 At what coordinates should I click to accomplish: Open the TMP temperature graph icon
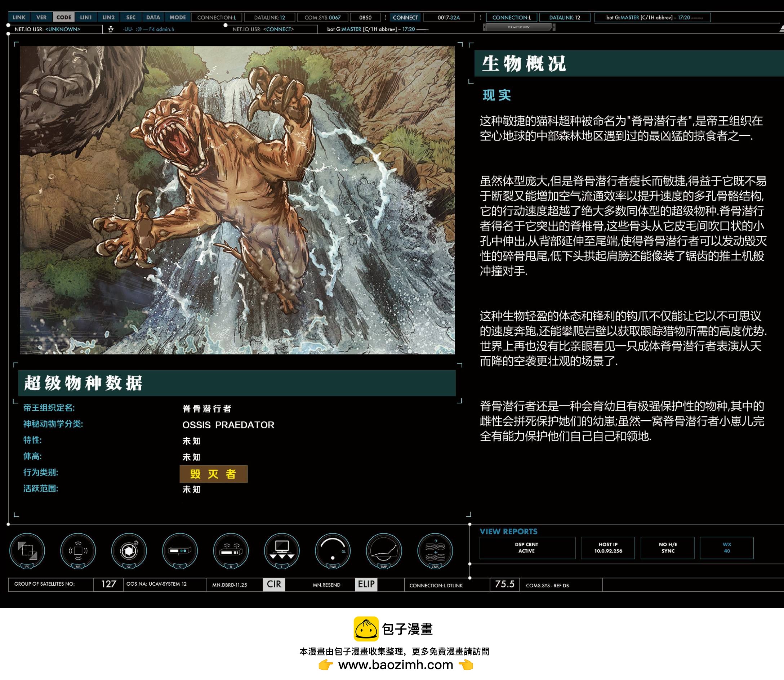(384, 551)
